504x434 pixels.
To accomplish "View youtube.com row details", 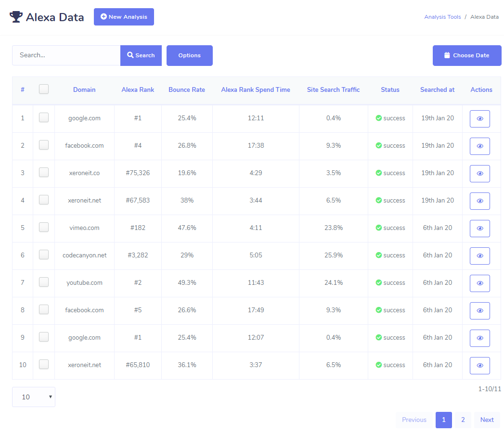I will [479, 283].
